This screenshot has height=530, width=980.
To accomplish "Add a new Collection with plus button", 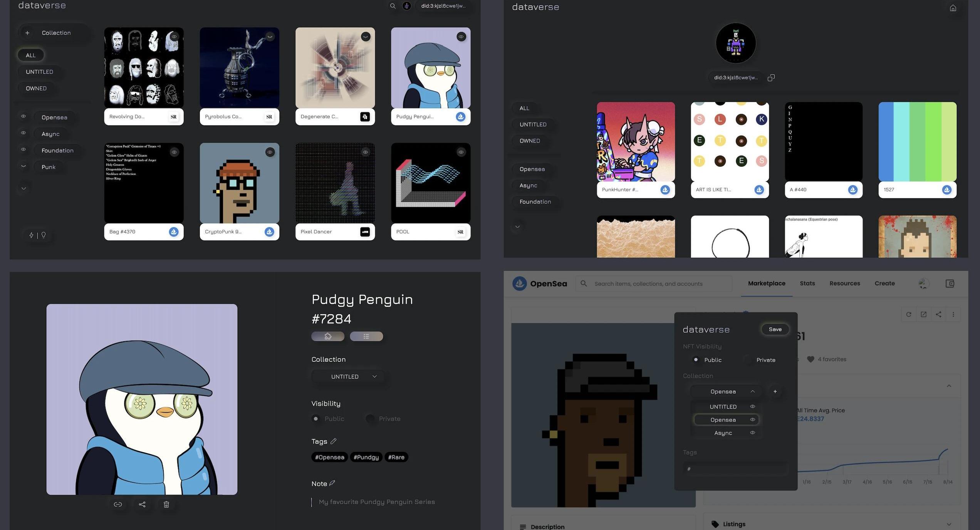I will coord(27,33).
